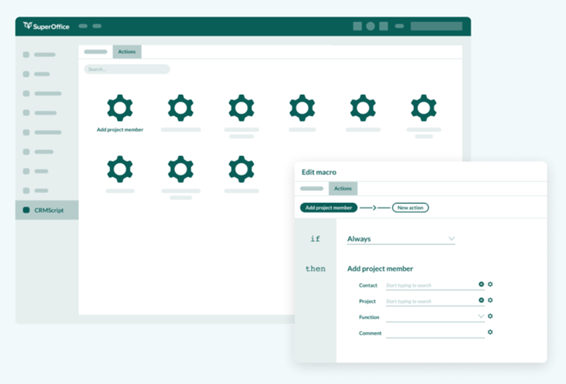Click the Search field

coord(127,69)
